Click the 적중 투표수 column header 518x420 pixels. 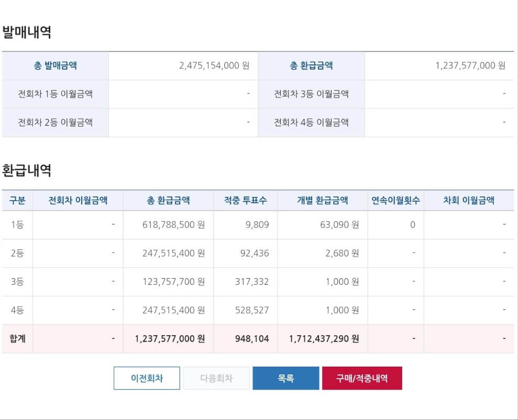(x=246, y=200)
